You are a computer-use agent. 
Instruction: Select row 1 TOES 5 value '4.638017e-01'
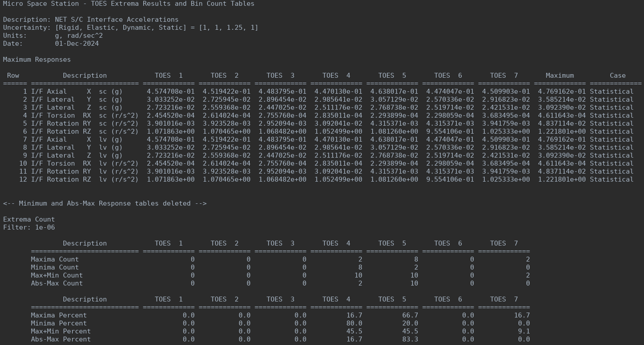click(394, 91)
